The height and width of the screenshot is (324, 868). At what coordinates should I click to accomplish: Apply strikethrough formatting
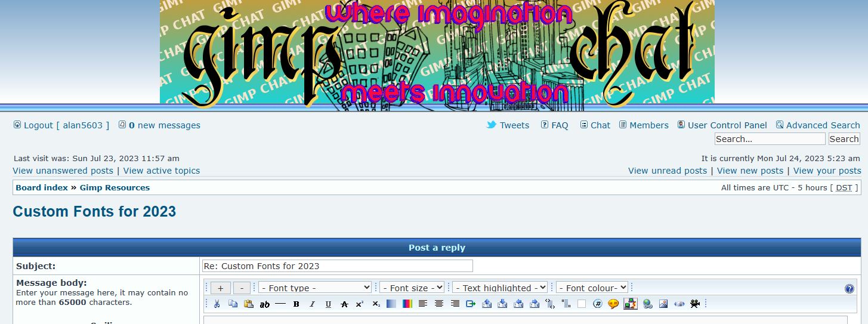(344, 304)
